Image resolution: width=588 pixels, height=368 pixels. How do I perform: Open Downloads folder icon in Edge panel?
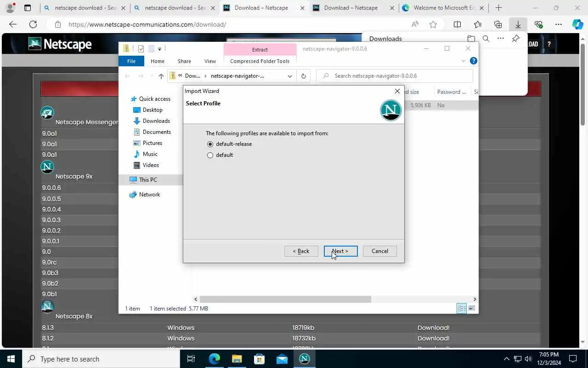471,39
